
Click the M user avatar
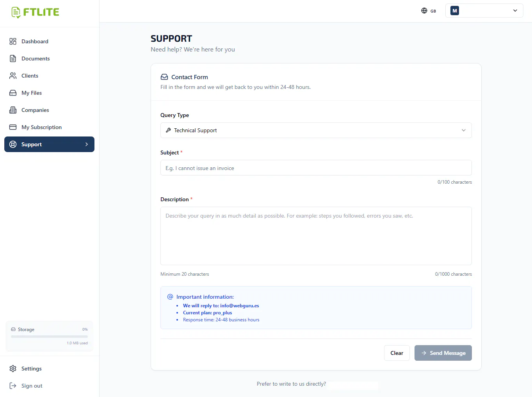coord(455,11)
